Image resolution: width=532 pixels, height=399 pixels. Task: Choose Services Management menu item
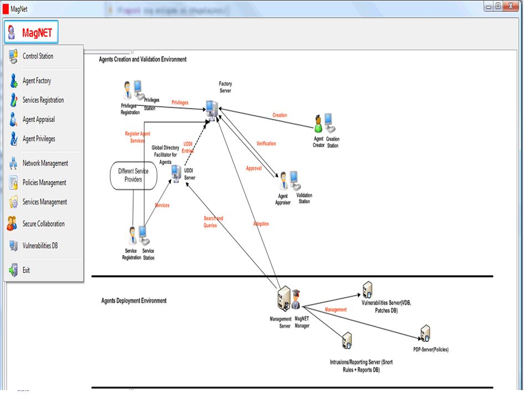tap(44, 202)
